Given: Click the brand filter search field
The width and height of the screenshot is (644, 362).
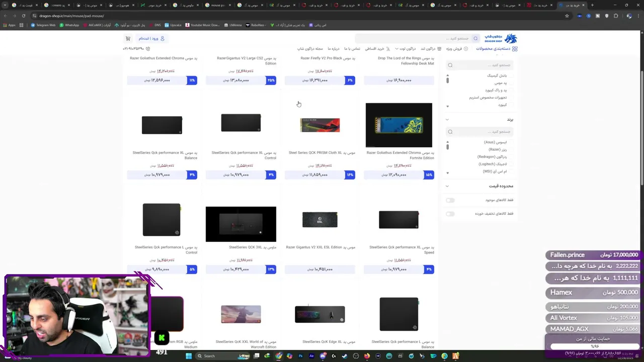Looking at the screenshot, I should coord(479,132).
